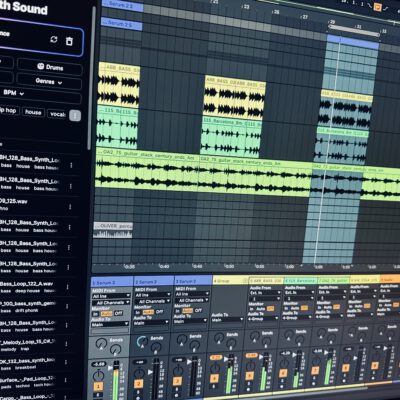Screen dimensions: 400x400
Task: Open options menu for 09_125.wav sample
Action: (x=70, y=207)
